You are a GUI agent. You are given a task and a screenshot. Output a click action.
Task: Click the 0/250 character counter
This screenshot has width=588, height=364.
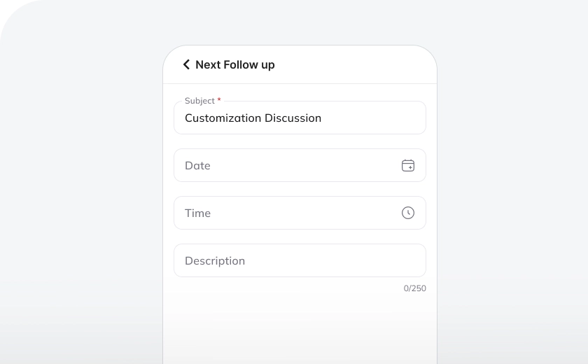point(414,288)
